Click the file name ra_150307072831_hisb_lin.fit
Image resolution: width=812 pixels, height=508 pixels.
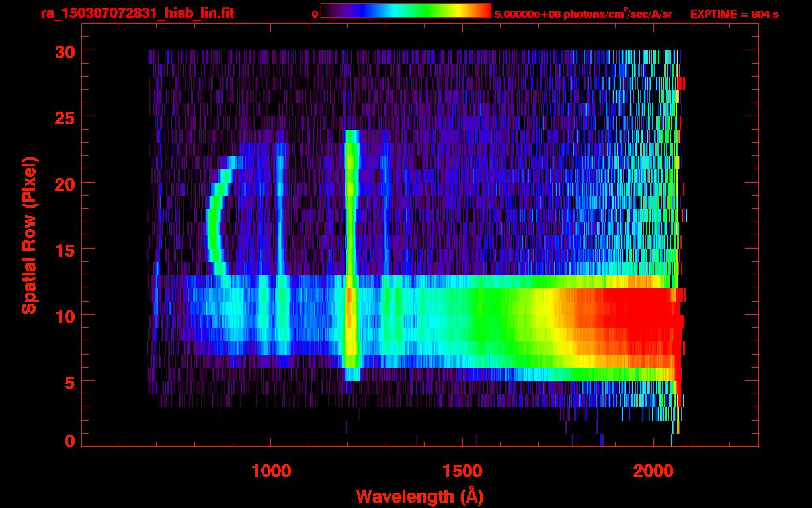click(x=137, y=13)
